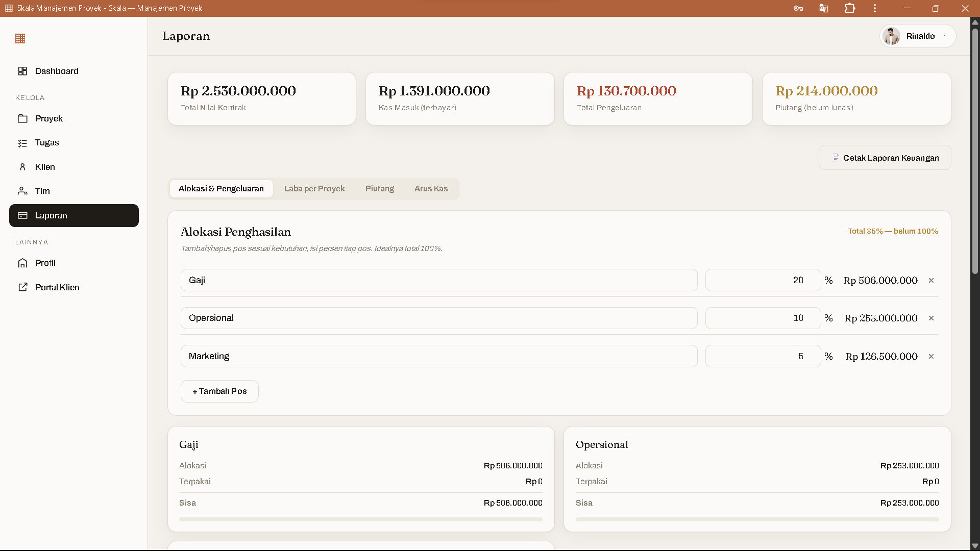980x551 pixels.
Task: Click the Dashboard icon in the sidebar
Action: click(22, 71)
